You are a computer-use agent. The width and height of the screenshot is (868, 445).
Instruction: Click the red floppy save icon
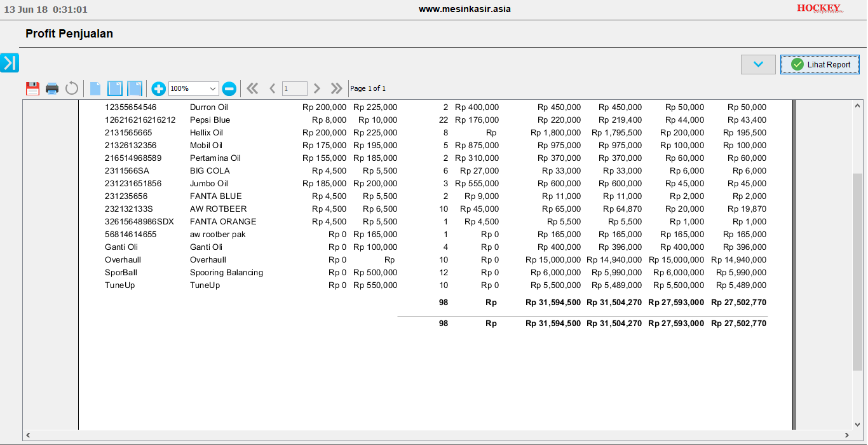(32, 88)
